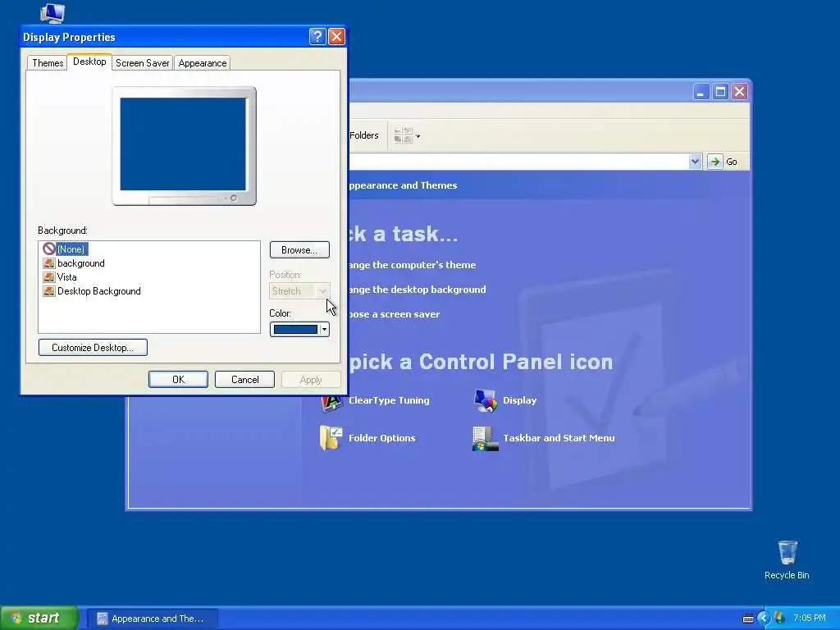This screenshot has width=840, height=630.
Task: Click the keyboard icon in system tray
Action: click(x=748, y=619)
